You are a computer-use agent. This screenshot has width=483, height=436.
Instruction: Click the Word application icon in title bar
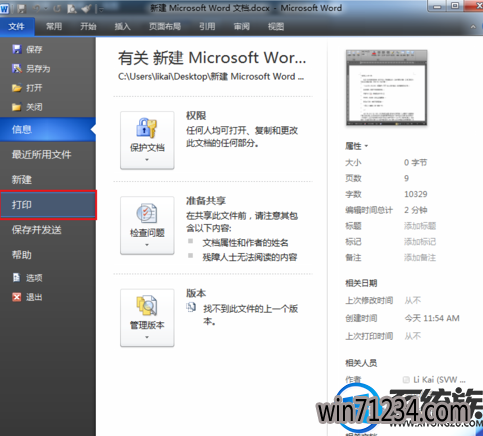pos(5,8)
